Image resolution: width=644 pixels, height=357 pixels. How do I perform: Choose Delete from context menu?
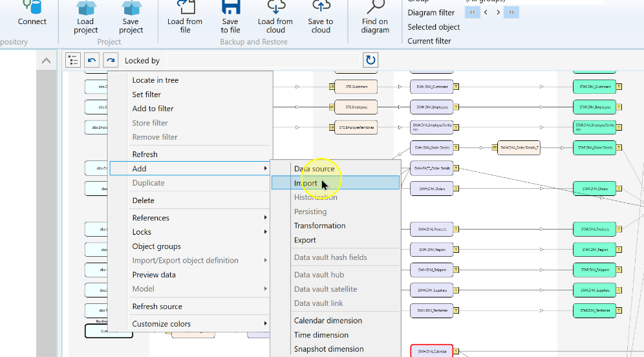pyautogui.click(x=143, y=200)
